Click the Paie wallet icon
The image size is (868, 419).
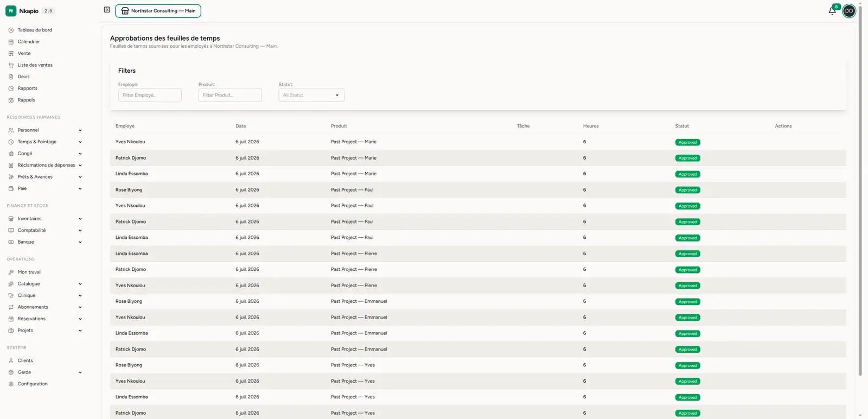[11, 188]
